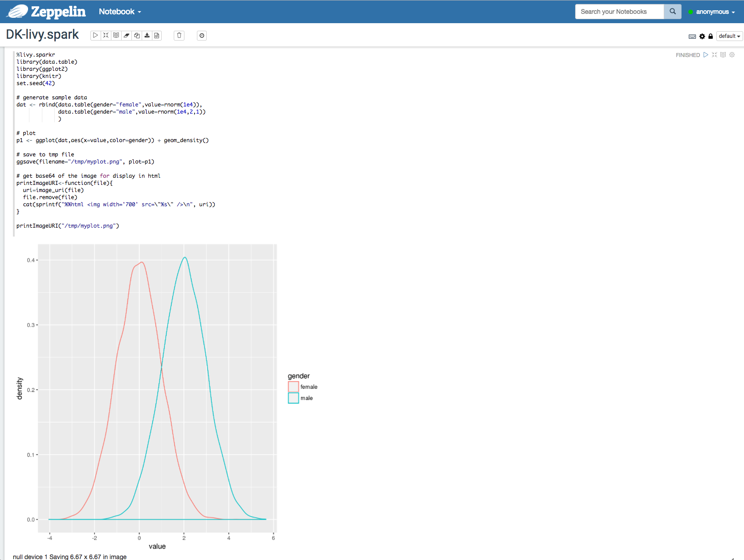Image resolution: width=744 pixels, height=560 pixels.
Task: Run the sparkr paragraph
Action: tap(706, 55)
